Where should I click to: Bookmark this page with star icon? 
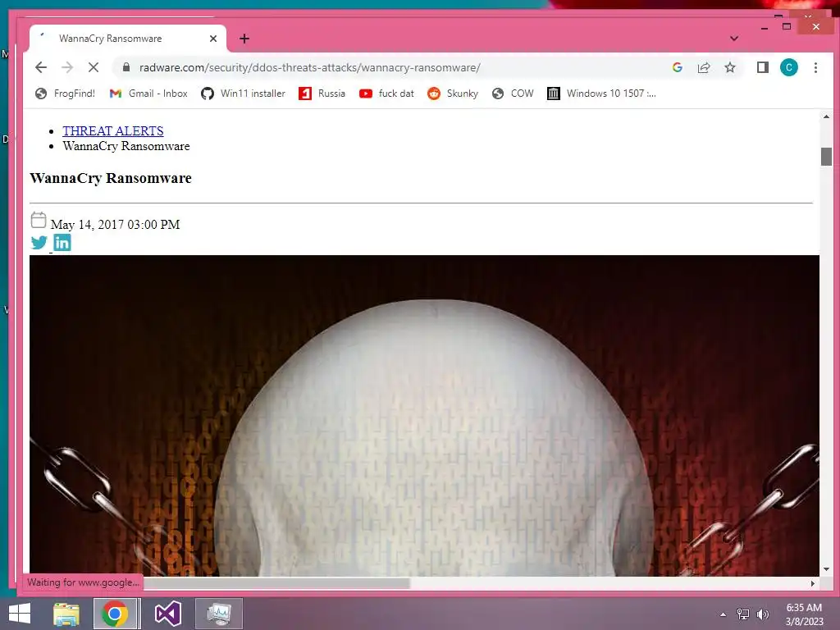(729, 67)
